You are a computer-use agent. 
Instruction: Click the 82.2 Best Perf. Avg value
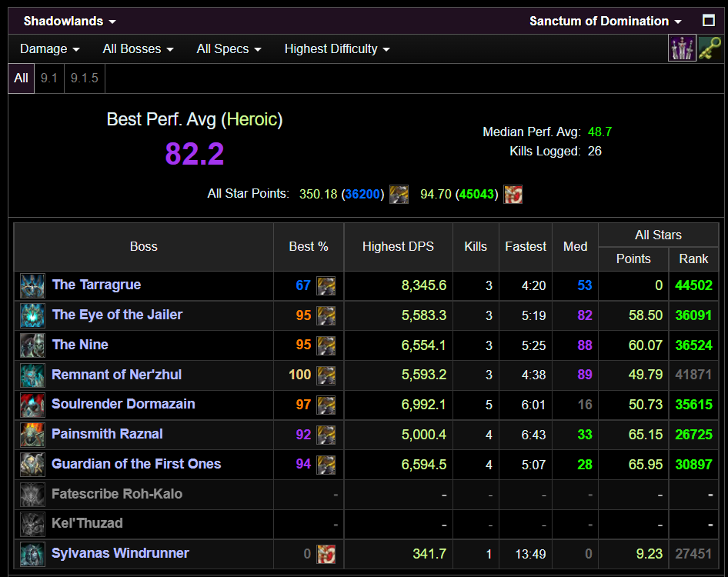[x=195, y=154]
